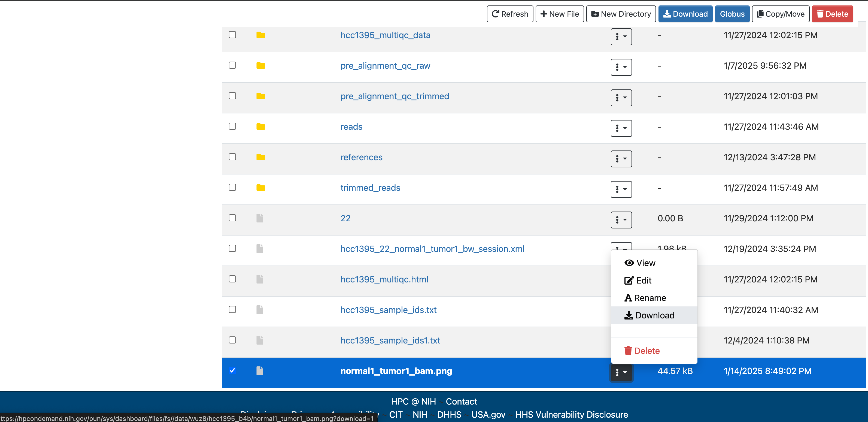Uncheck the normal1_tumor1_bam.png checkbox

(x=232, y=370)
